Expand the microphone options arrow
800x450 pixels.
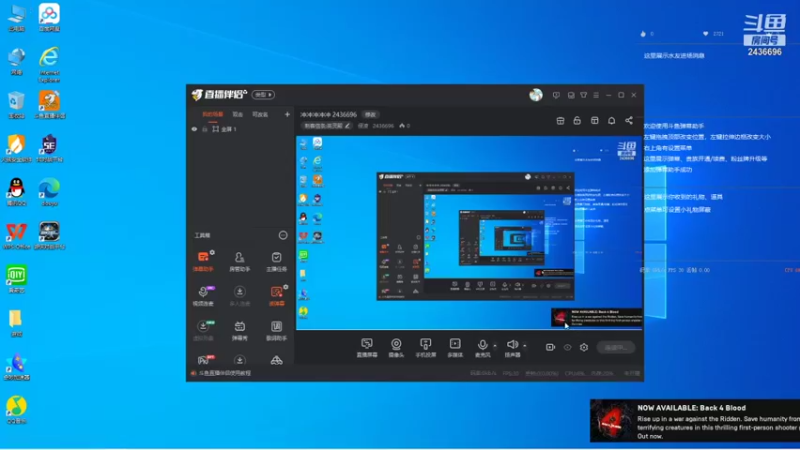point(495,346)
